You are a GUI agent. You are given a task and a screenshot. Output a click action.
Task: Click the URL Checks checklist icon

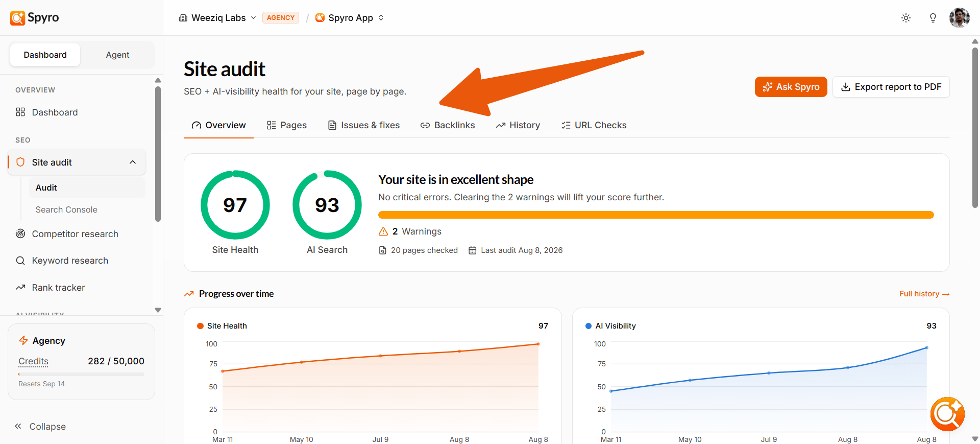coord(566,125)
